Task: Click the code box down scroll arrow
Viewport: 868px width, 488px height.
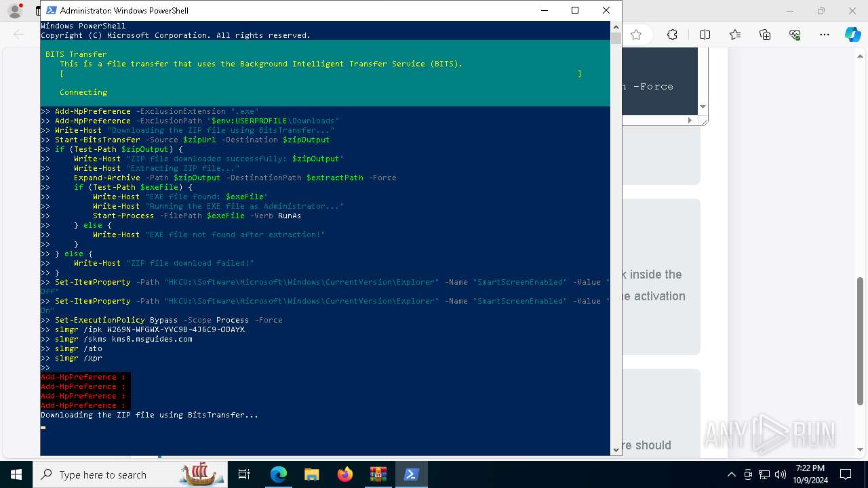Action: click(x=703, y=106)
